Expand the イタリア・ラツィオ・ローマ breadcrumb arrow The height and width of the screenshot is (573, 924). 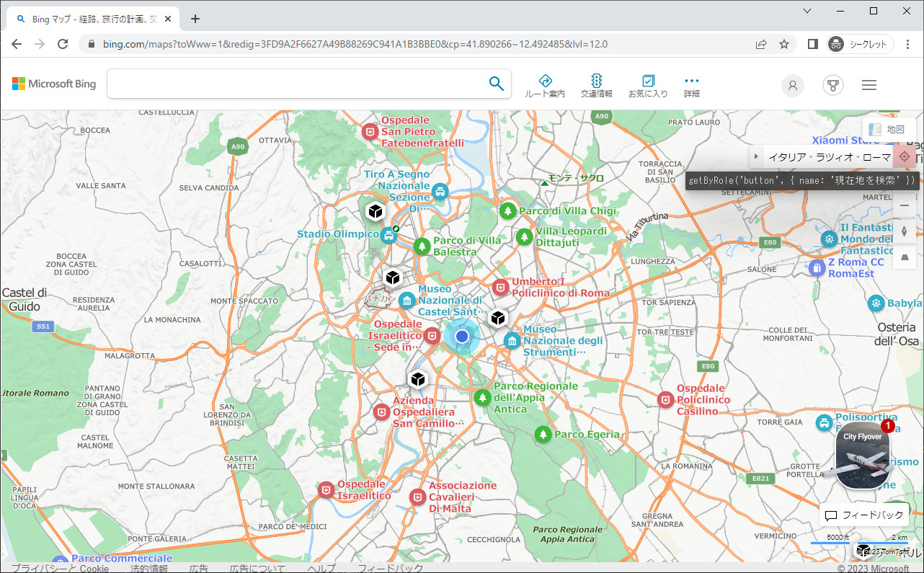pos(756,156)
